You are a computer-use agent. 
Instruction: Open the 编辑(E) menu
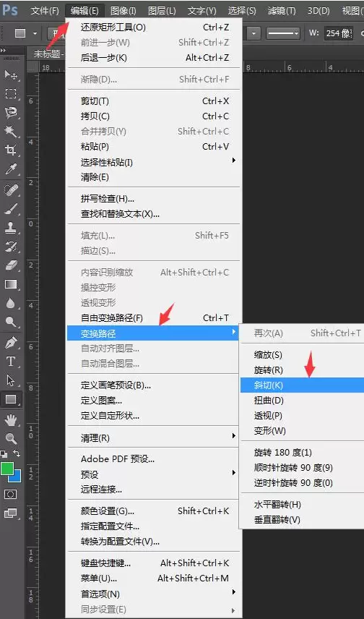[84, 11]
